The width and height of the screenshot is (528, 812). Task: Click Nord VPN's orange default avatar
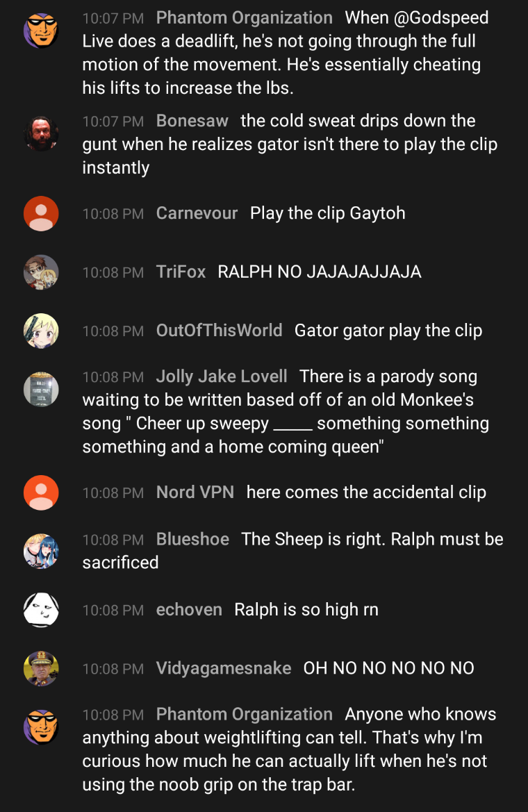tap(41, 492)
